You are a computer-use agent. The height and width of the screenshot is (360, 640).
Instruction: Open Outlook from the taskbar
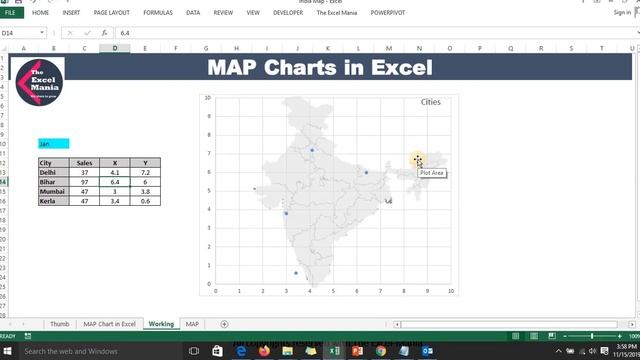click(x=427, y=351)
